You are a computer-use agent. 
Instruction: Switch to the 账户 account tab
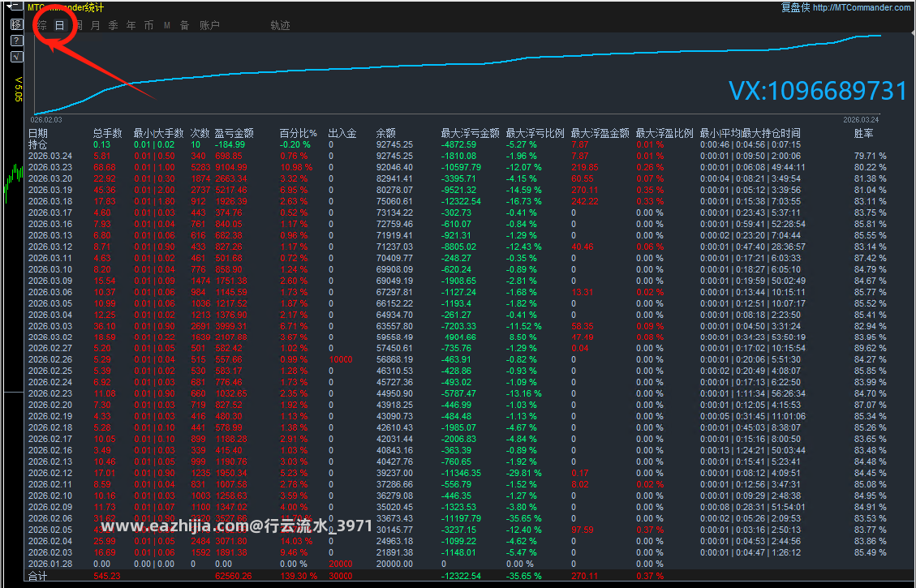click(209, 25)
